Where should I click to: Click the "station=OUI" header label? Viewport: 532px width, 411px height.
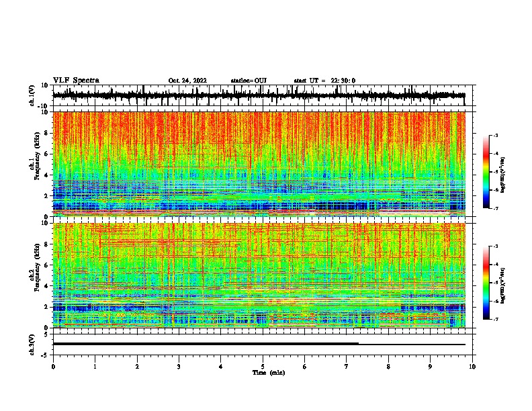point(249,81)
